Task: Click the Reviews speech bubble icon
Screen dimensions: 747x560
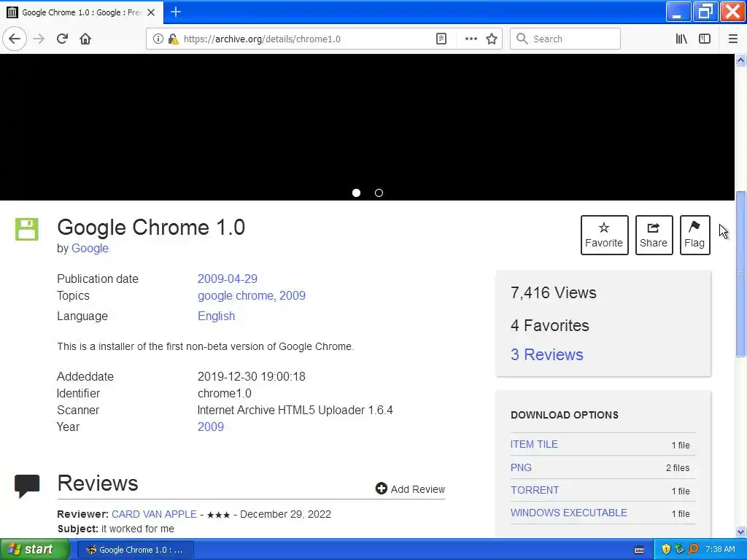Action: point(27,486)
